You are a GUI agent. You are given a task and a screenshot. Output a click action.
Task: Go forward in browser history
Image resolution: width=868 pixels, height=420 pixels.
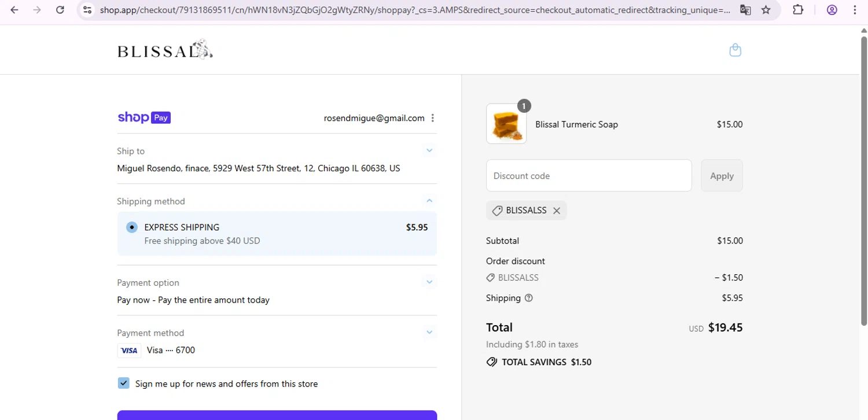(x=37, y=10)
